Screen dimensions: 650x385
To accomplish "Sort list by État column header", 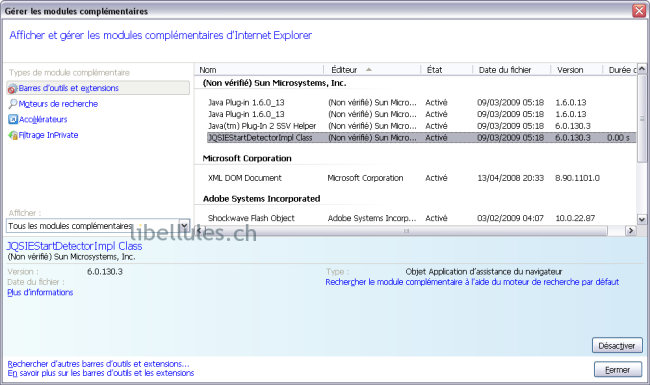I will (x=446, y=70).
